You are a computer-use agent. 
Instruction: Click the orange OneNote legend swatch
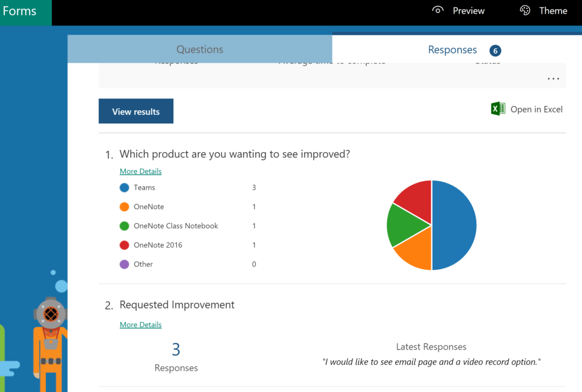click(x=124, y=207)
